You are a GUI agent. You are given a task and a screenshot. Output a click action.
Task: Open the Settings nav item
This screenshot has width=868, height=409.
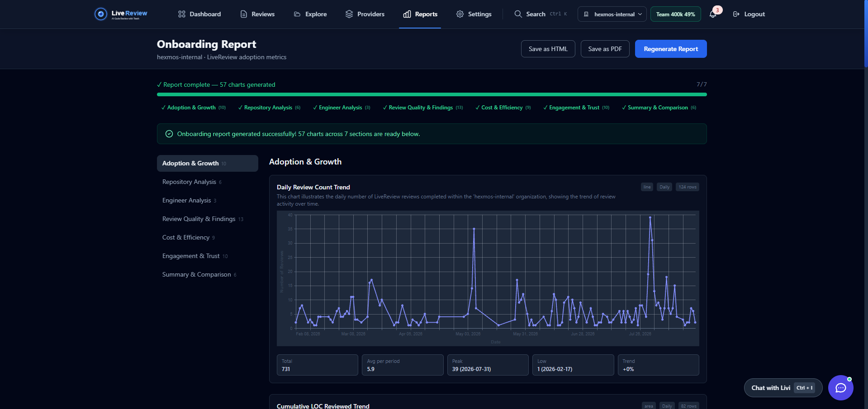(474, 14)
